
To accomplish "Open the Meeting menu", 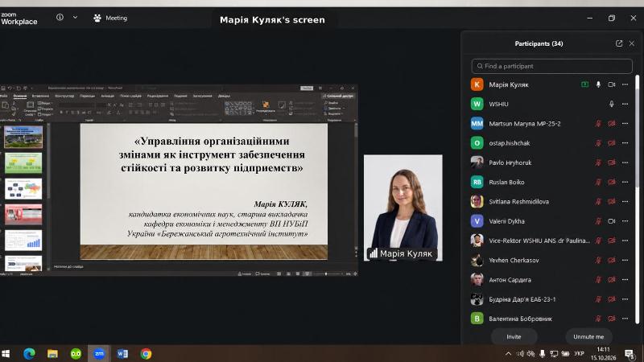I will pos(110,18).
